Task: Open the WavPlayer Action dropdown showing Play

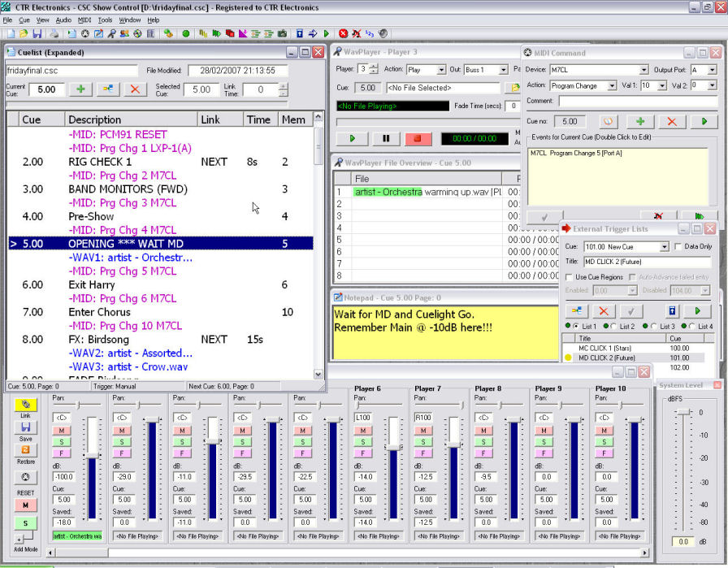Action: coord(441,70)
